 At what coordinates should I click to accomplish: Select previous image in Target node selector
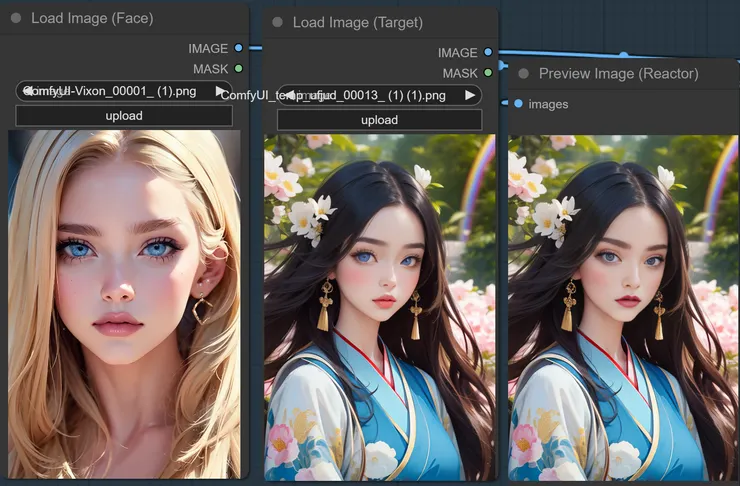pos(289,95)
